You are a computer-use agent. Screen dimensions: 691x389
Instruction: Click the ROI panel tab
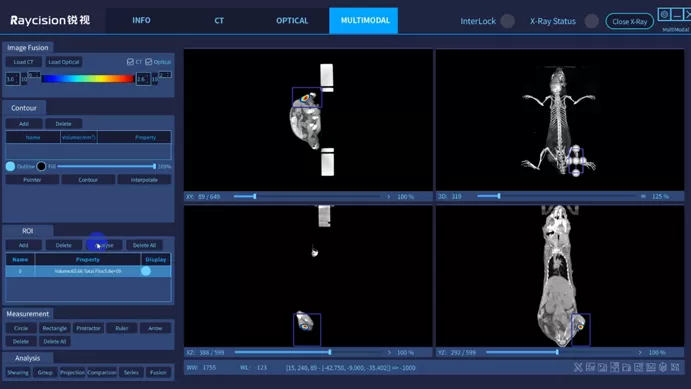pyautogui.click(x=28, y=230)
